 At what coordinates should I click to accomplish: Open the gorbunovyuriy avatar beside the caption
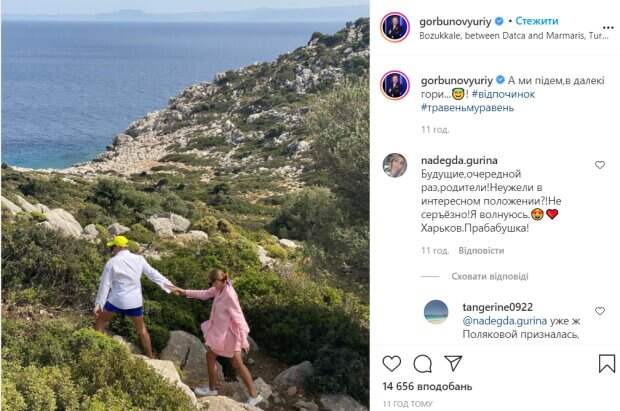pos(395,85)
